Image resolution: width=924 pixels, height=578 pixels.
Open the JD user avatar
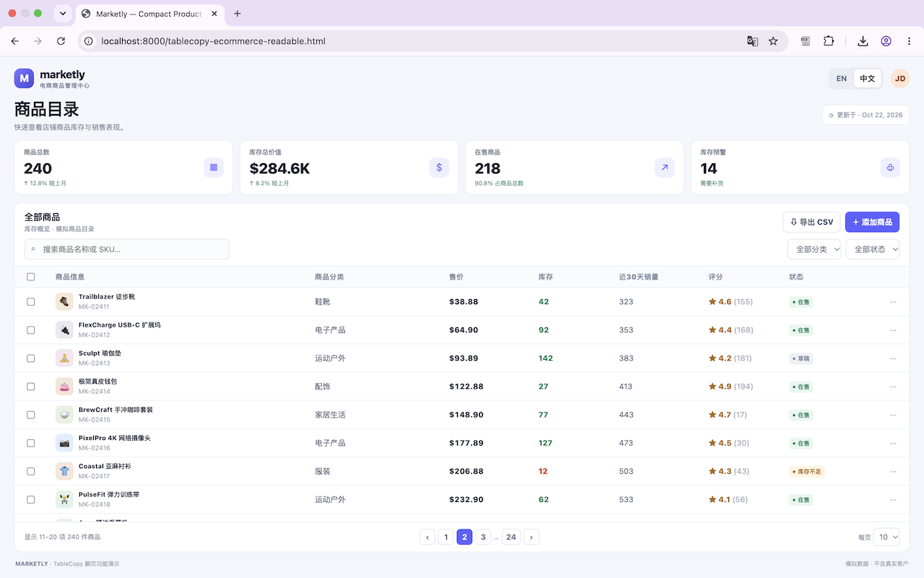click(900, 79)
